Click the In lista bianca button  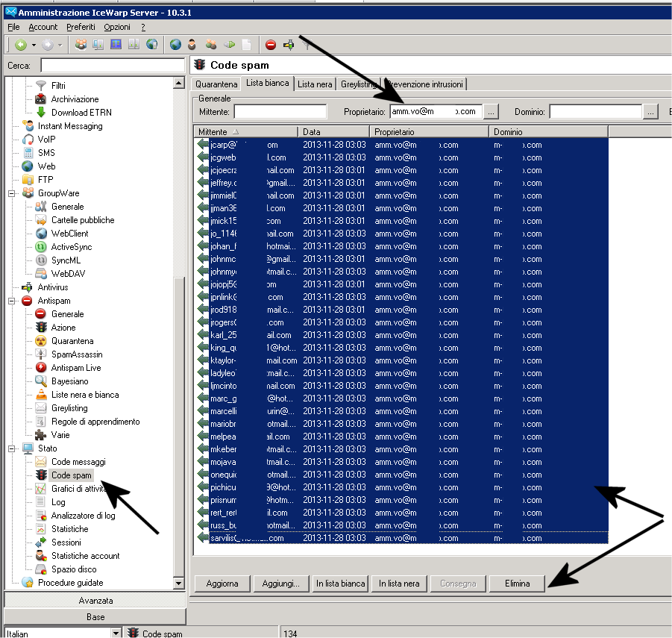[x=340, y=584]
